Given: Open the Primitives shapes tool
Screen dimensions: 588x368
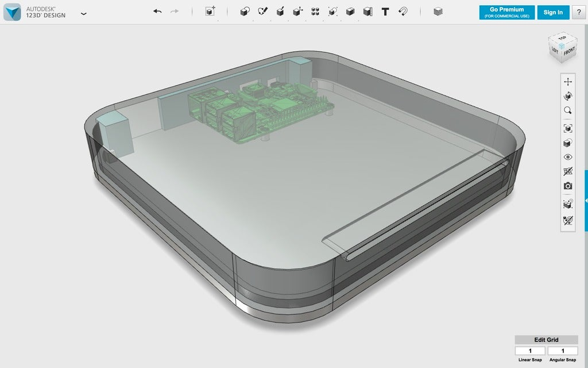Looking at the screenshot, I should point(245,11).
